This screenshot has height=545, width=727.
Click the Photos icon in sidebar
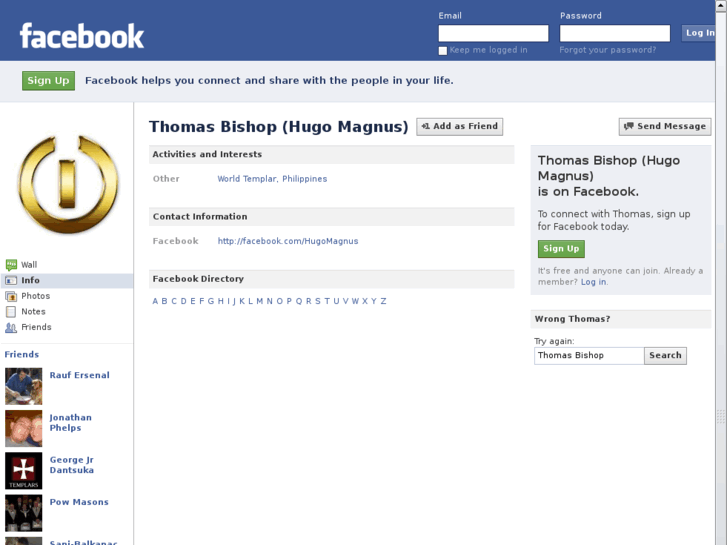click(11, 296)
